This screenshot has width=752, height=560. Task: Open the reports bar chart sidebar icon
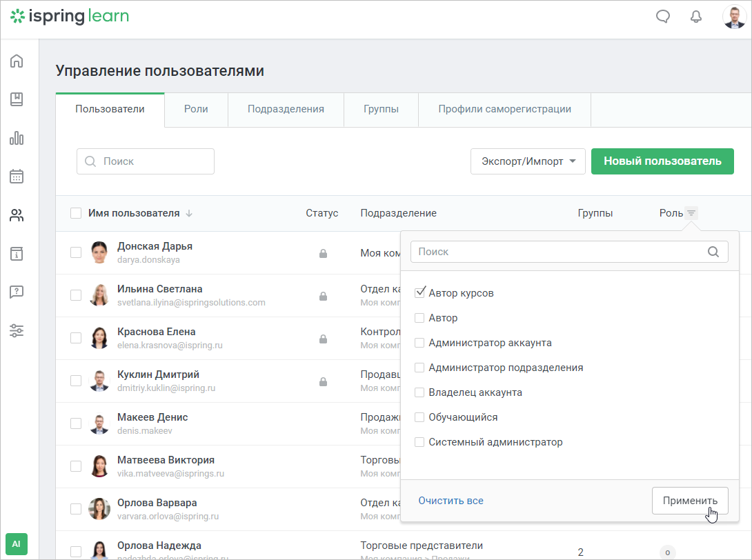point(17,138)
